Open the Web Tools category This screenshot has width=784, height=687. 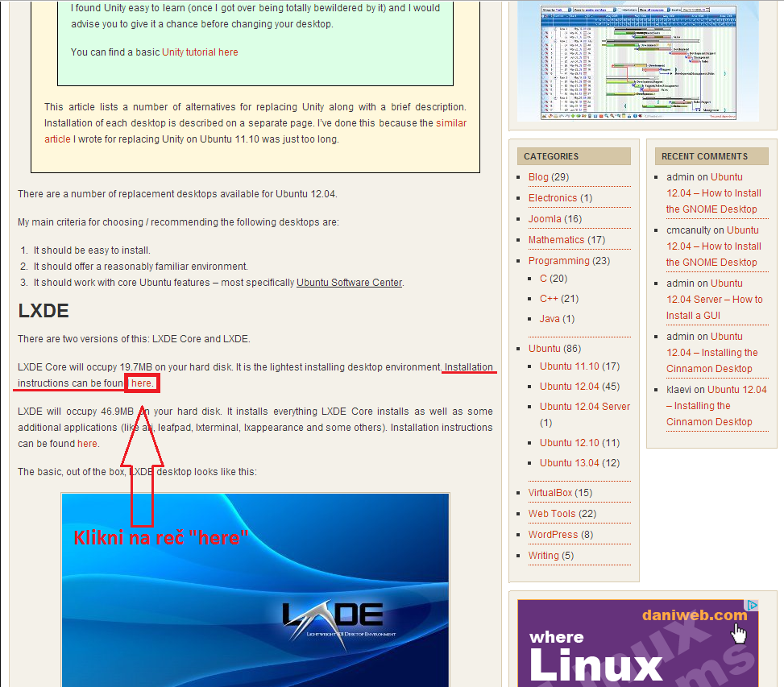pyautogui.click(x=551, y=514)
